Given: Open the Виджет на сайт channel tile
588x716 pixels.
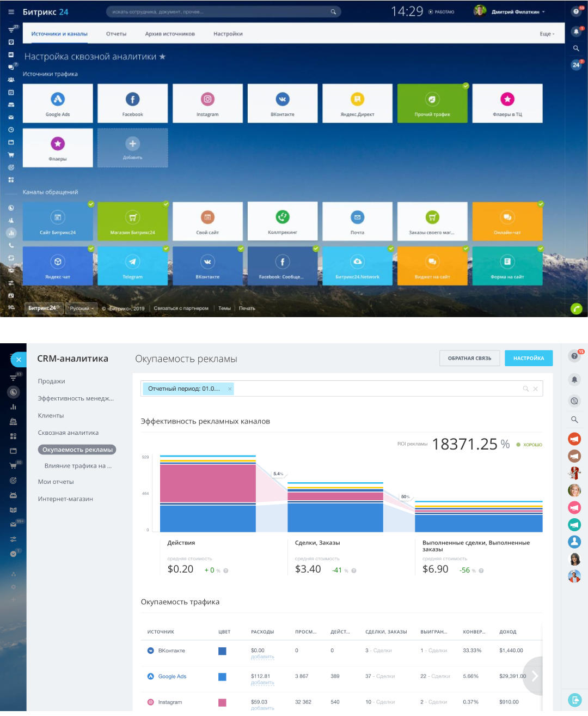Looking at the screenshot, I should 432,266.
